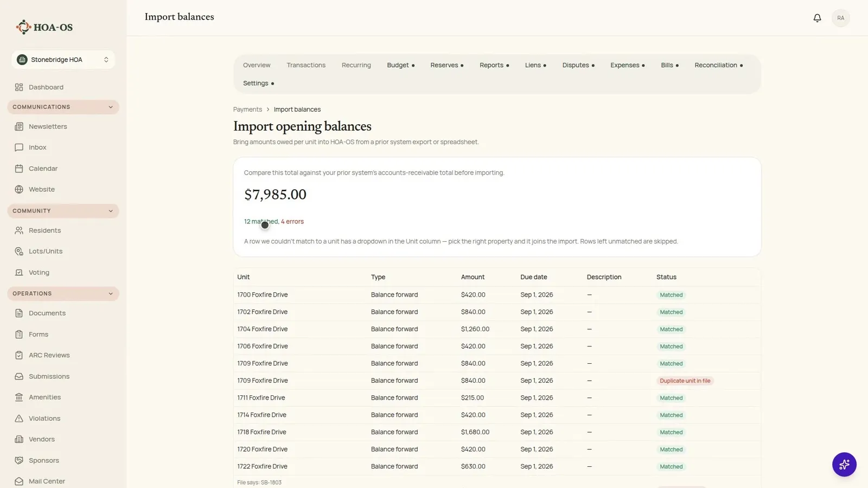Click the Due date column header

tap(534, 277)
